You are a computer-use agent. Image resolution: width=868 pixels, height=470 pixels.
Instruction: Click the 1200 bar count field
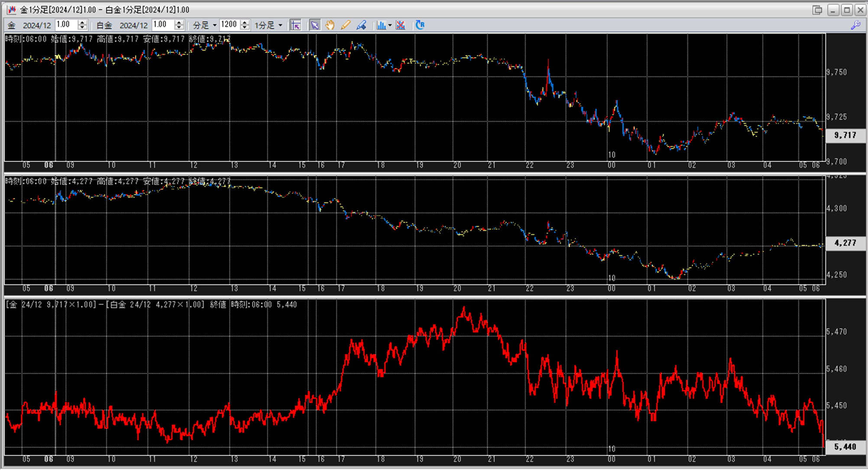point(230,25)
